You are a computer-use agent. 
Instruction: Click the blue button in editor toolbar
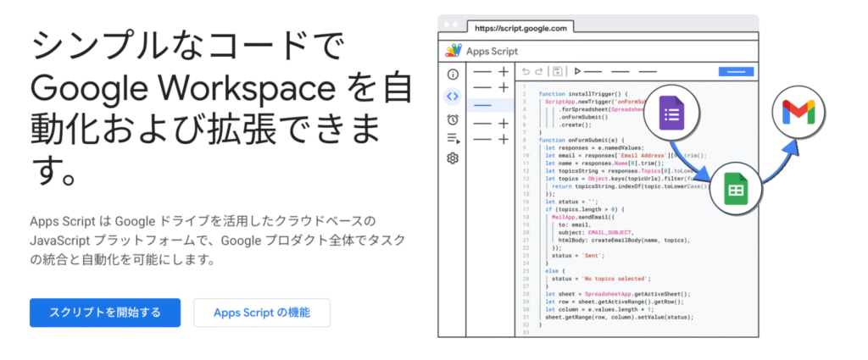[x=735, y=72]
